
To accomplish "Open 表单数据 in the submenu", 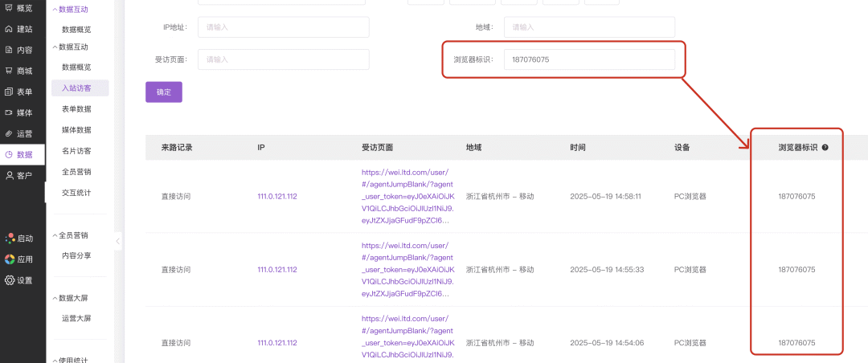I will (x=76, y=109).
